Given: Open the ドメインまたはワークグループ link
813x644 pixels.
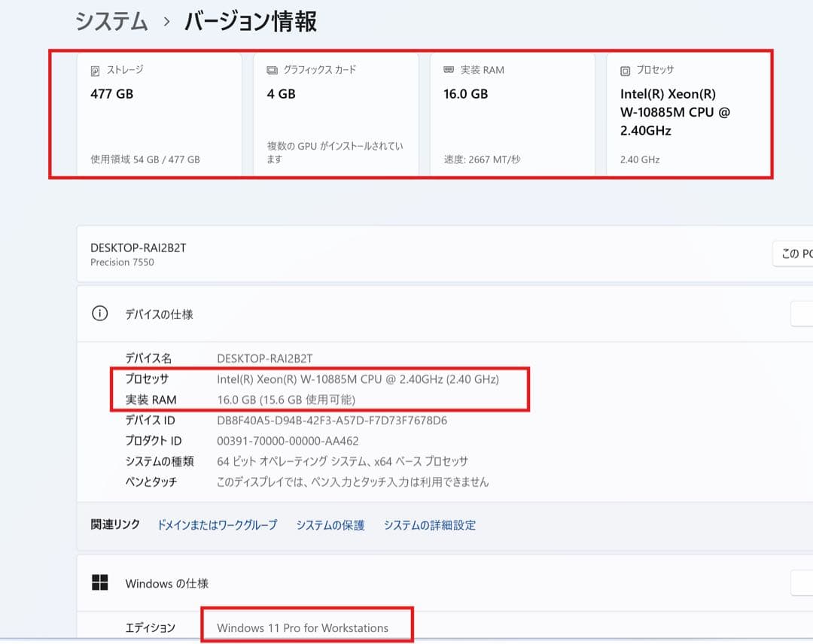Looking at the screenshot, I should pos(217,525).
